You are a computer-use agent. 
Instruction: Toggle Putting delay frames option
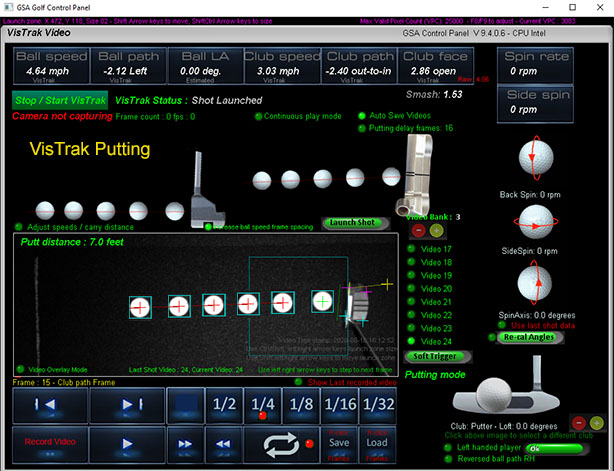pyautogui.click(x=362, y=128)
